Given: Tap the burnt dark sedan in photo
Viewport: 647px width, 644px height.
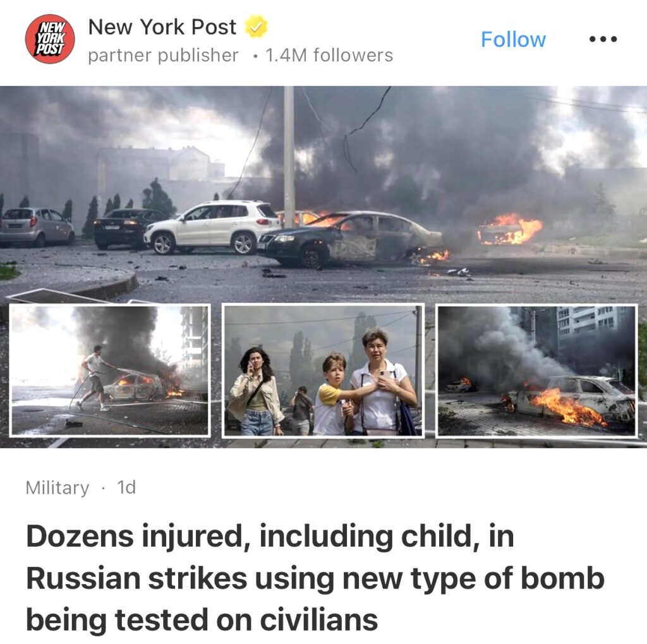Looking at the screenshot, I should 350,239.
